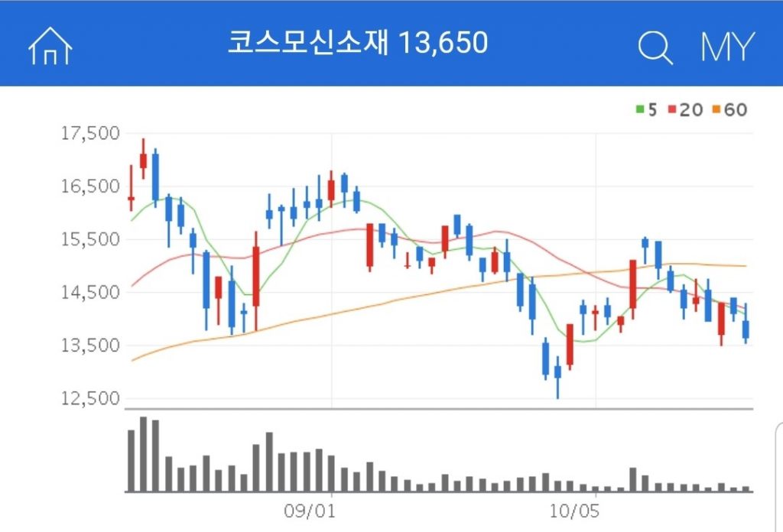Click the 15,500 price axis label
Screen dimensions: 783x532
pyautogui.click(x=90, y=239)
